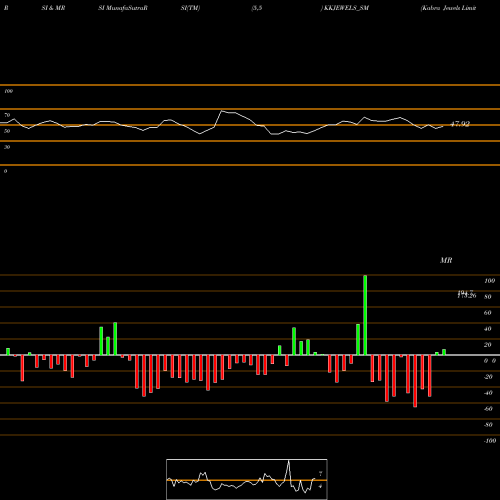Click the highest peak of the RSI line
The image size is (500, 500).
222,111
